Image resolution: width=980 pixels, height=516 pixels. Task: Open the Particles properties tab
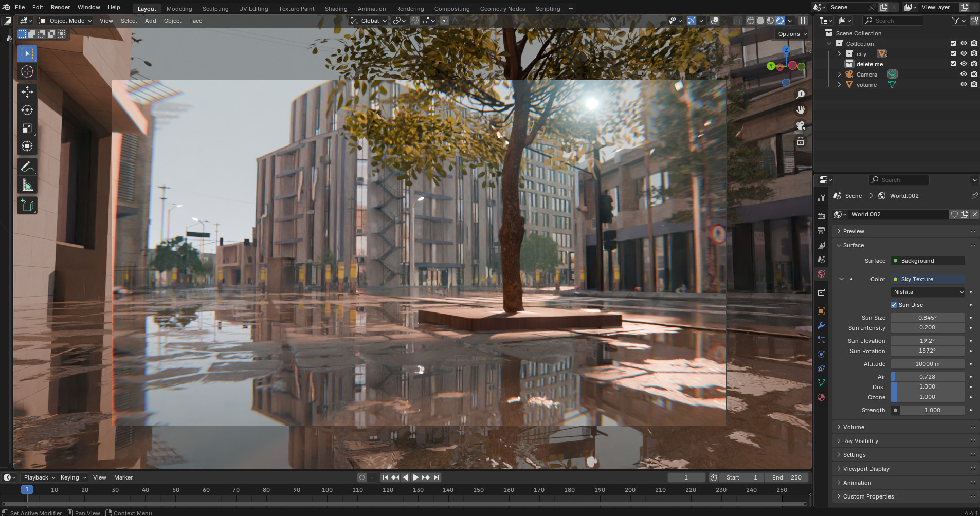821,340
